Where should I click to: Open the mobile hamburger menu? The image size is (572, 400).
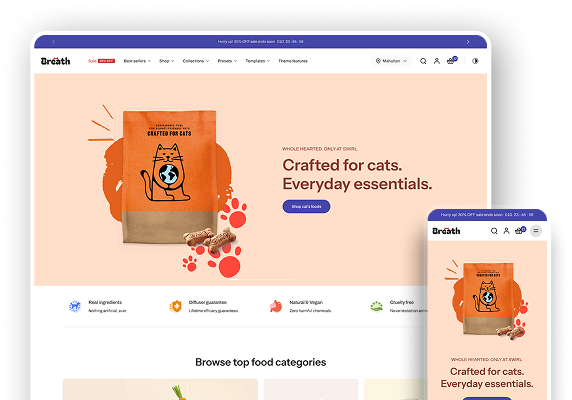pyautogui.click(x=536, y=231)
